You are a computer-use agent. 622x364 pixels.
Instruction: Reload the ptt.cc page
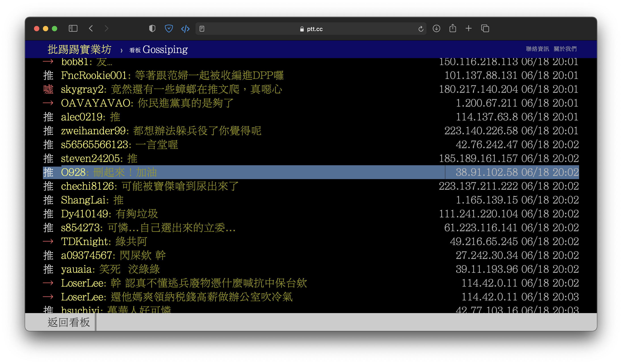click(421, 29)
